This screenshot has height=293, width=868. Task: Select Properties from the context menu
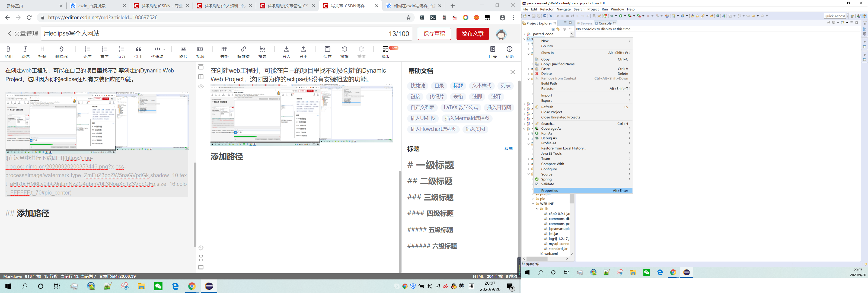pyautogui.click(x=549, y=190)
